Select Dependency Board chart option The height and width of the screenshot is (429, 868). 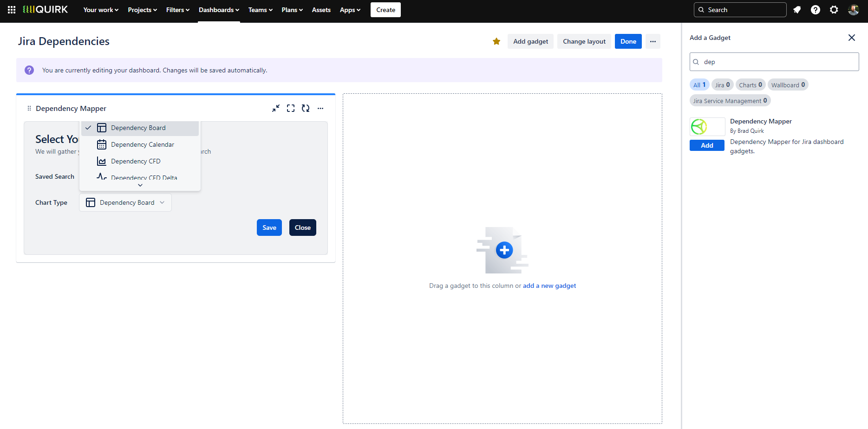pos(140,128)
